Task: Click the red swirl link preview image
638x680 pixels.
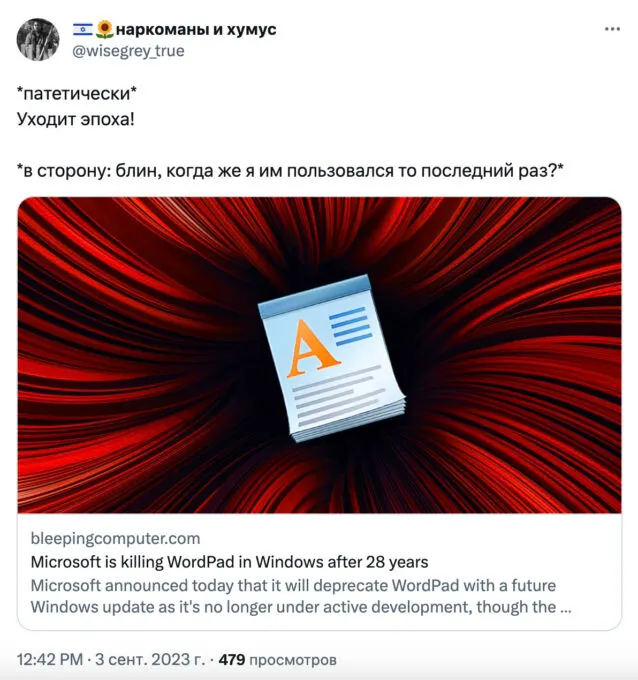Action: [319, 355]
